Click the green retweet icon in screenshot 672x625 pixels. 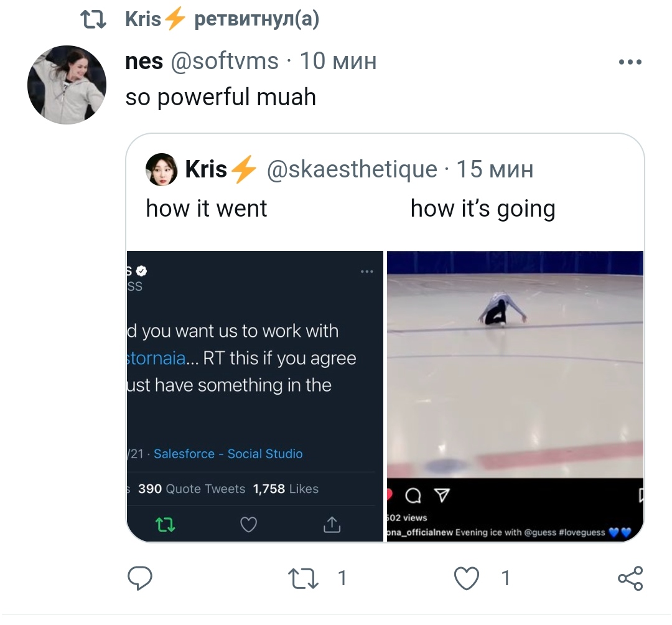[x=166, y=525]
